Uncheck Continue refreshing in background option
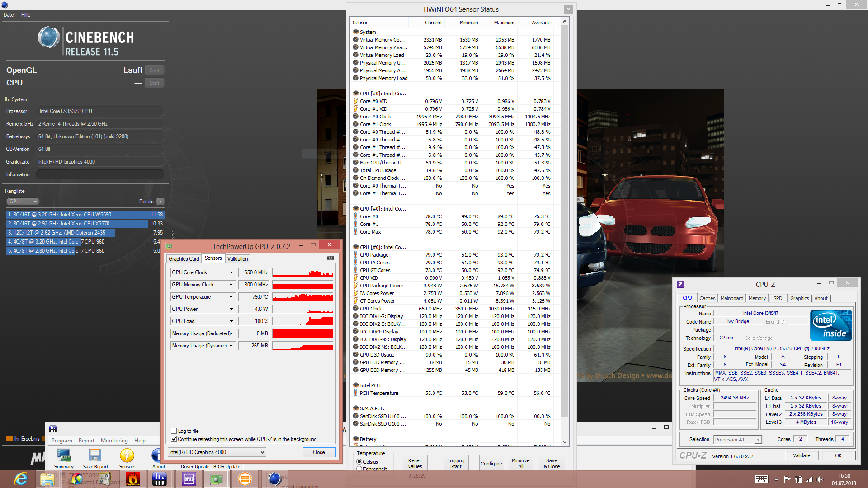 tap(174, 439)
